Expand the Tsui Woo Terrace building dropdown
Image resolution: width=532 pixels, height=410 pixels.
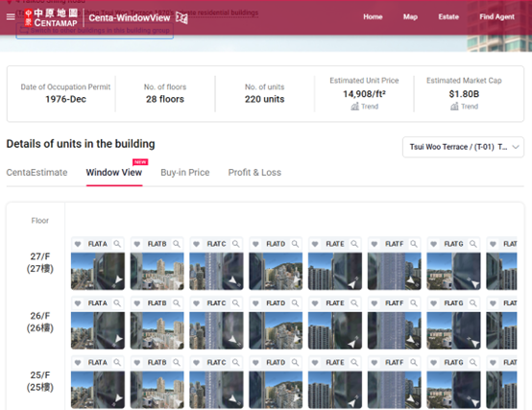tap(463, 147)
